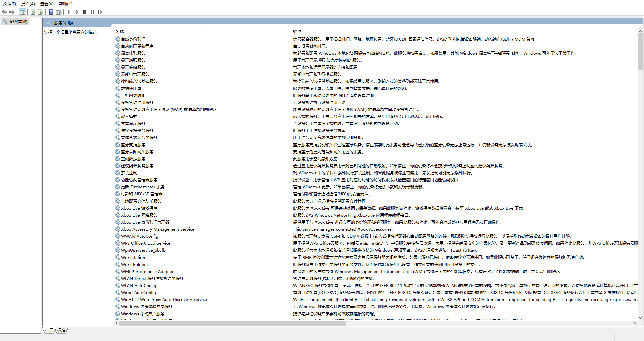Select the WWAN AutoConfig service name

coord(140,236)
